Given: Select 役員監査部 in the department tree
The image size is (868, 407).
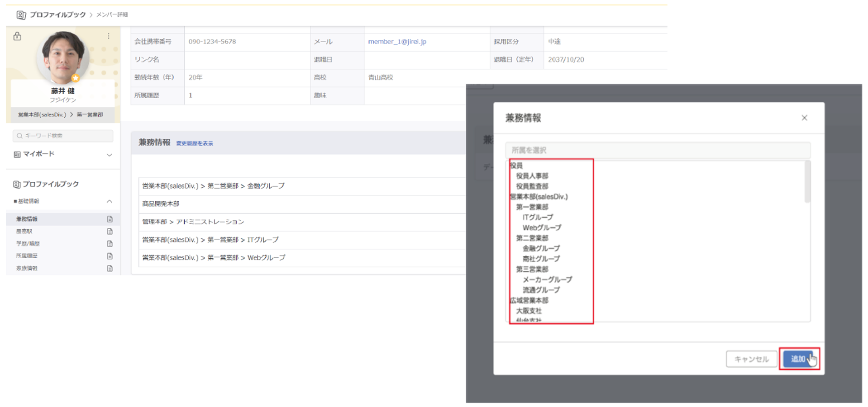Looking at the screenshot, I should tap(532, 186).
